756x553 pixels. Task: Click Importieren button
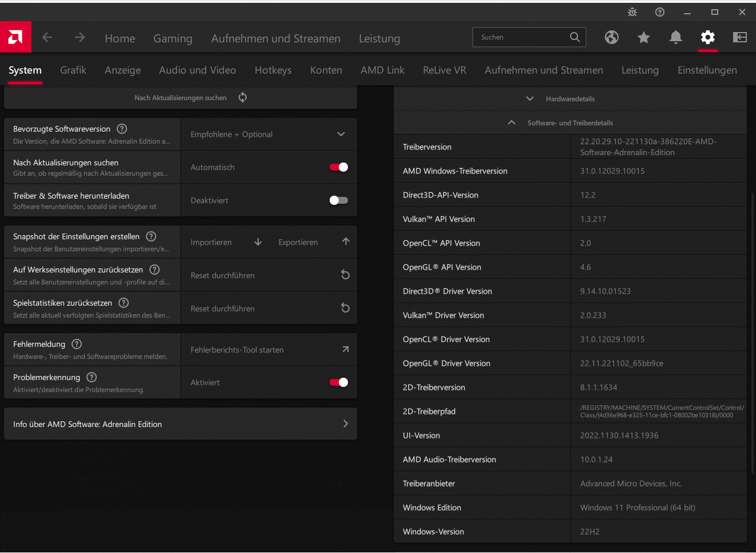pyautogui.click(x=211, y=242)
